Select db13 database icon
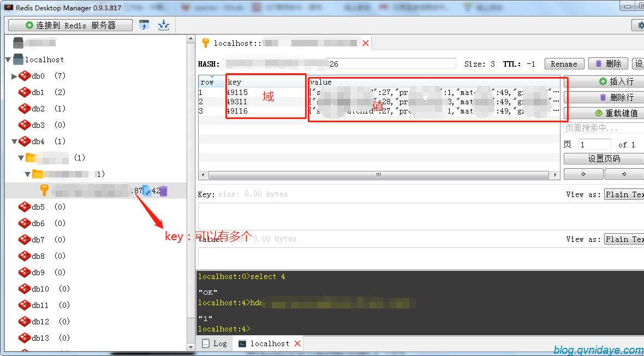Screen dimensions: 644x356 [25, 338]
